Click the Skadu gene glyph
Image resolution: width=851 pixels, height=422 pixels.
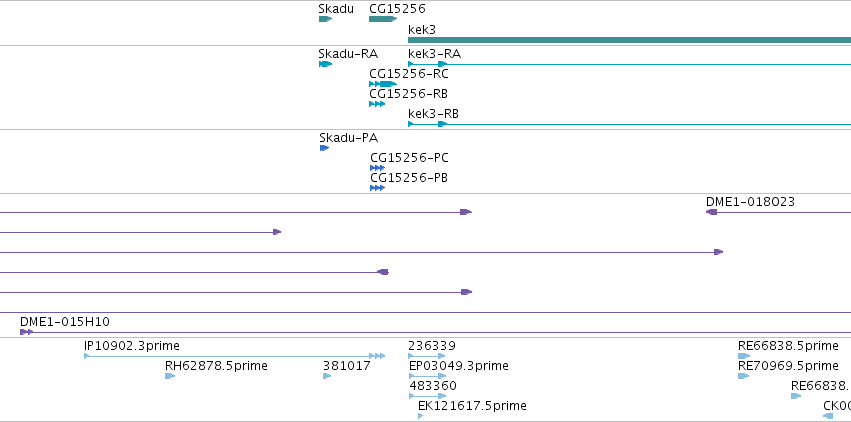point(324,19)
